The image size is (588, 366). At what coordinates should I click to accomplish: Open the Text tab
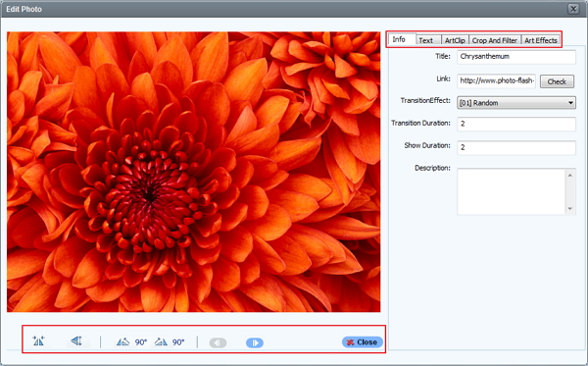pyautogui.click(x=428, y=40)
